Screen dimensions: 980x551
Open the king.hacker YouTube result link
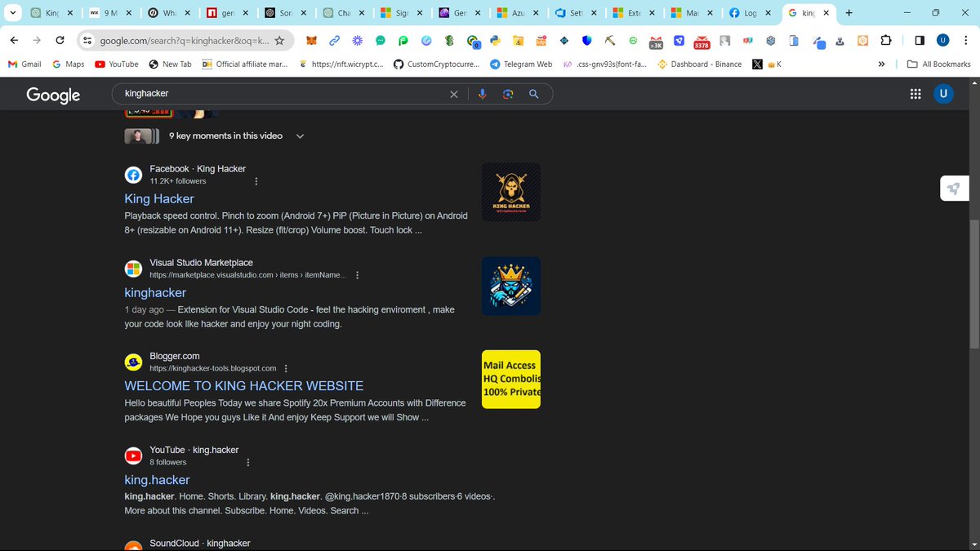157,480
